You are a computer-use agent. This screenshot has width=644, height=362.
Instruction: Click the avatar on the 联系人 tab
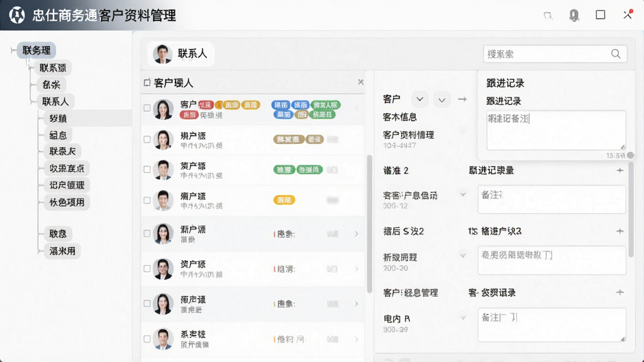click(163, 54)
